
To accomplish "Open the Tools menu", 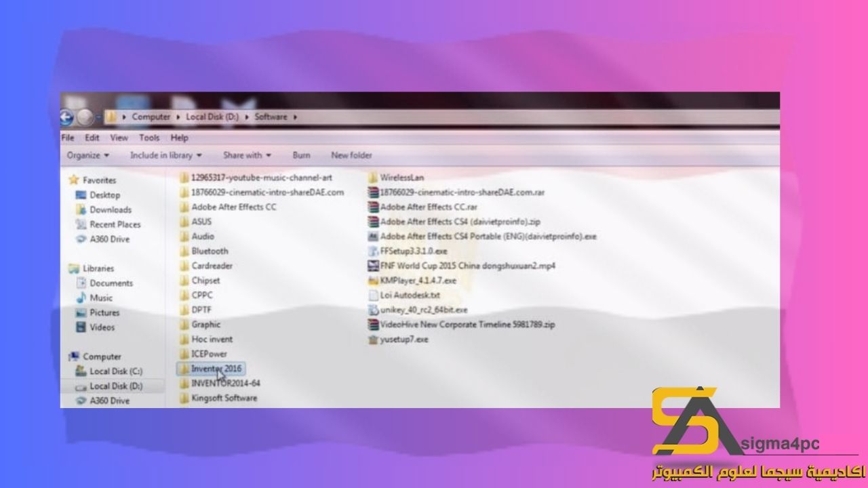I will click(x=149, y=138).
